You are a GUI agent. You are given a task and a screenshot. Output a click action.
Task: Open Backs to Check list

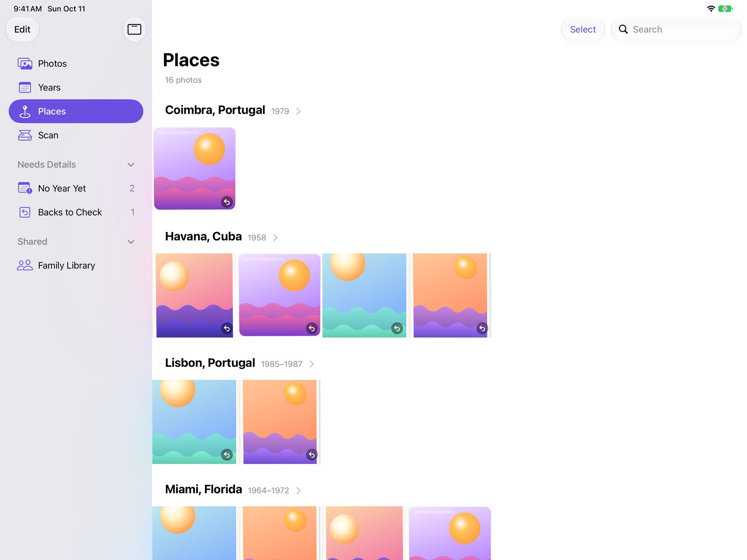pyautogui.click(x=76, y=212)
